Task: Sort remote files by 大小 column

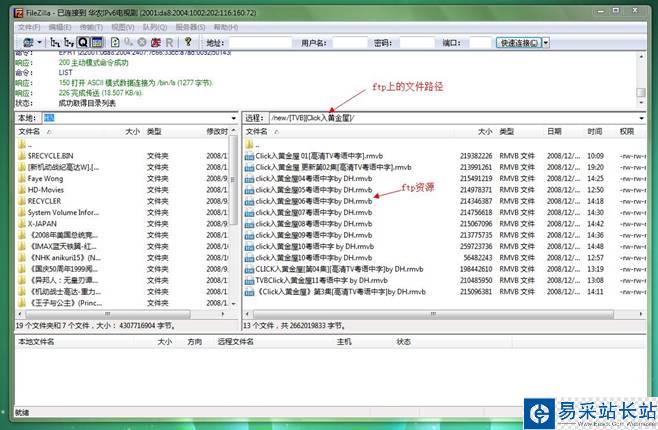Action: click(x=485, y=132)
